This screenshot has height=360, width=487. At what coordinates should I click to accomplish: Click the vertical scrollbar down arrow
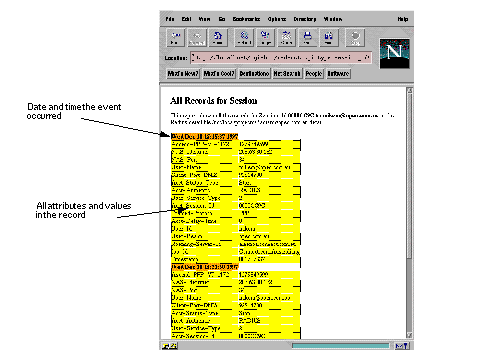point(410,335)
